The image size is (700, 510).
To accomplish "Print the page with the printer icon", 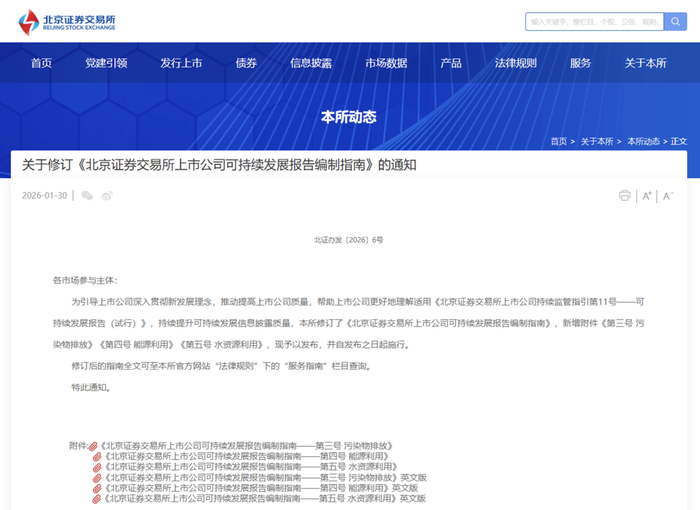I will (625, 196).
